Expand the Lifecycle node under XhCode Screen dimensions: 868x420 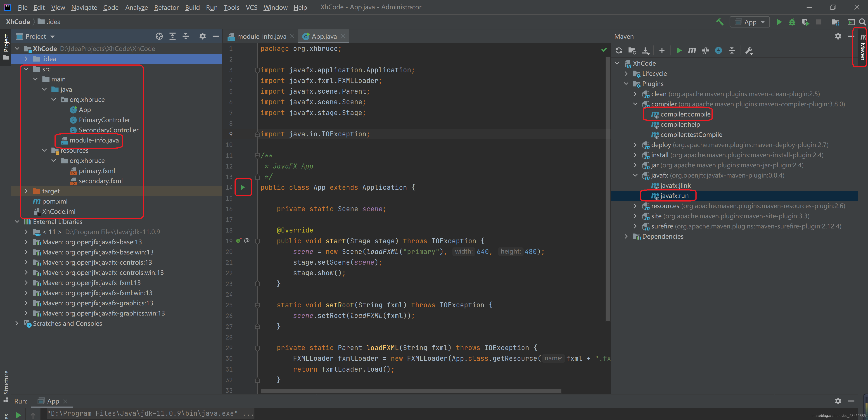coord(626,74)
